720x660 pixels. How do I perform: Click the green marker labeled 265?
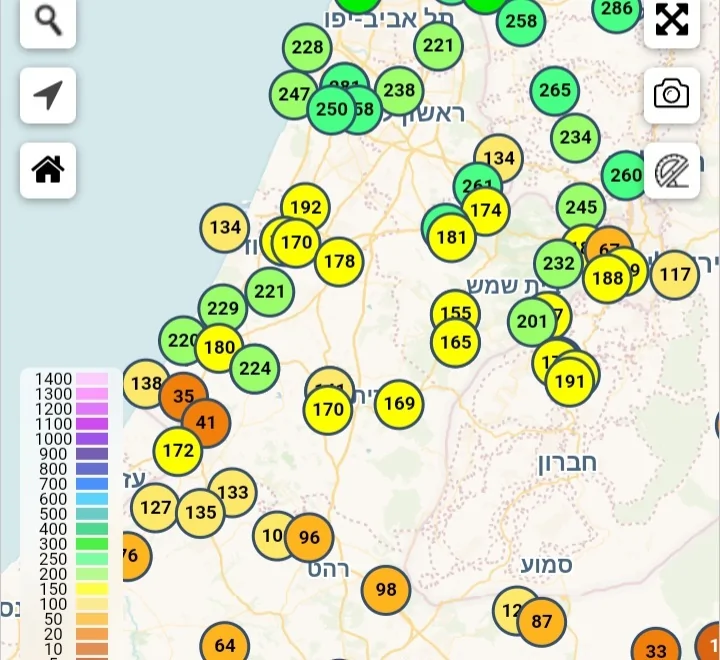tap(555, 90)
